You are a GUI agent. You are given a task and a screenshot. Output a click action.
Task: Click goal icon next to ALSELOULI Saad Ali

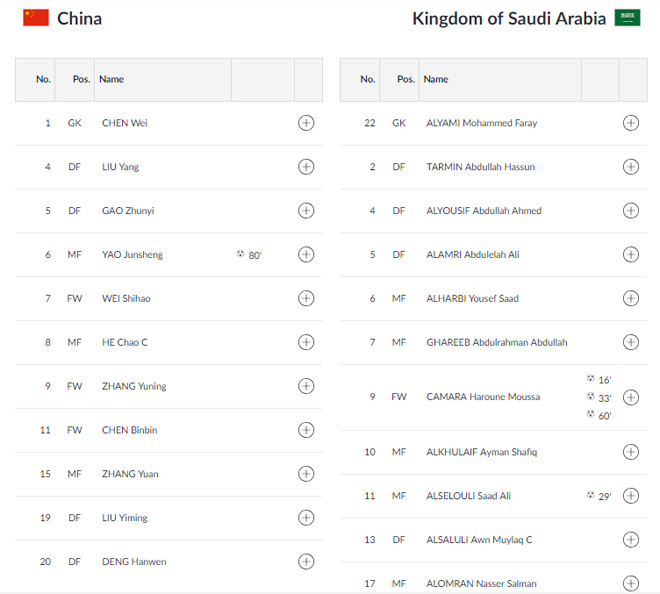[x=590, y=495]
